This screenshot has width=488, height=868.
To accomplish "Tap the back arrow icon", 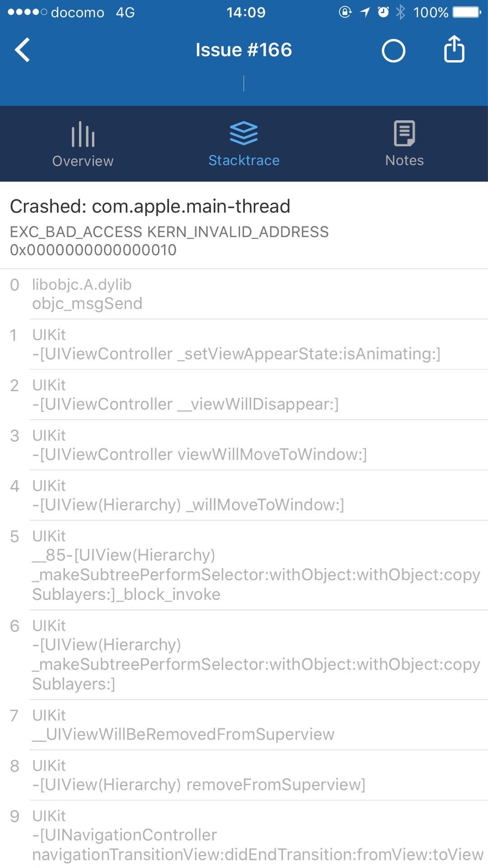I will tap(23, 50).
